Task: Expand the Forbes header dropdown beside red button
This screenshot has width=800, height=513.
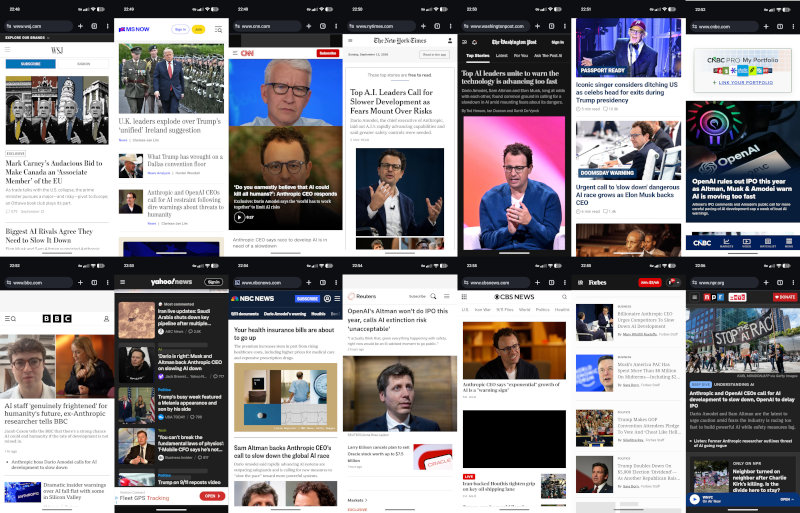Action: point(673,282)
